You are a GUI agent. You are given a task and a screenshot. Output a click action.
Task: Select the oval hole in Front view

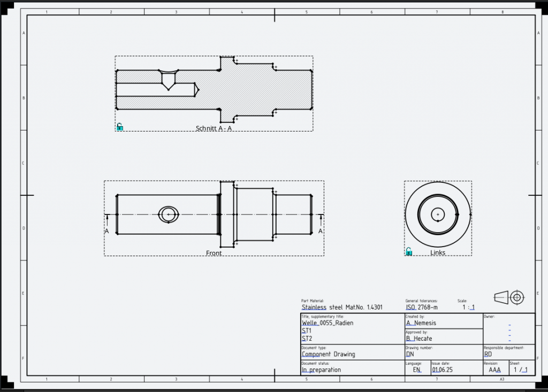tap(169, 214)
